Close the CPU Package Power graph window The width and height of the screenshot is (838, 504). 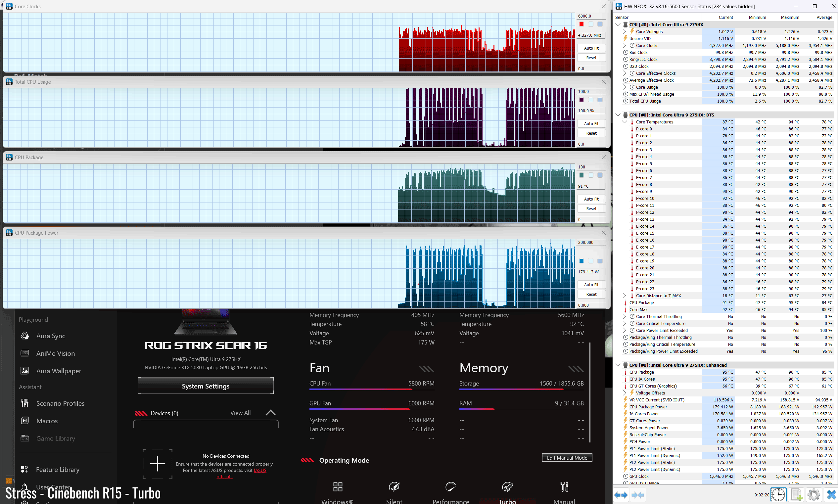point(603,232)
